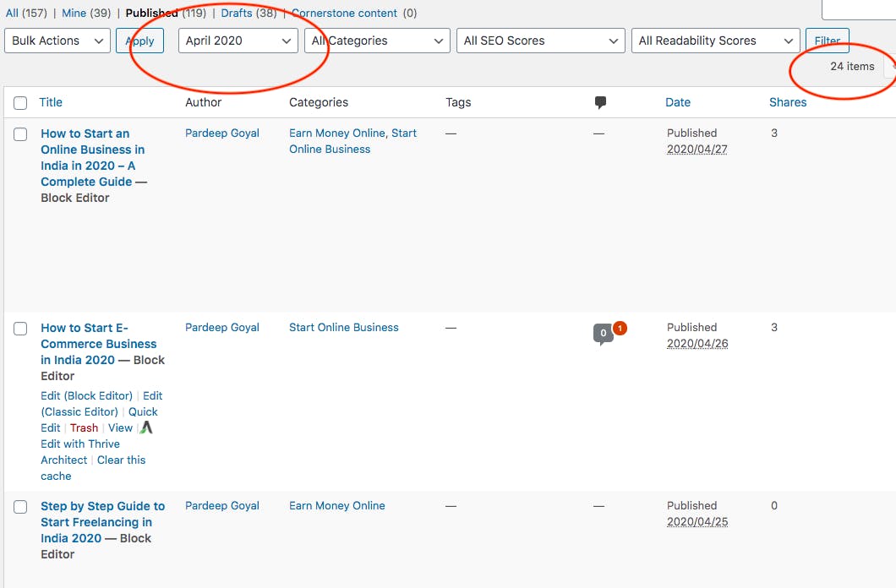The width and height of the screenshot is (896, 588).
Task: Open the All Readability Scores dropdown
Action: [x=715, y=41]
